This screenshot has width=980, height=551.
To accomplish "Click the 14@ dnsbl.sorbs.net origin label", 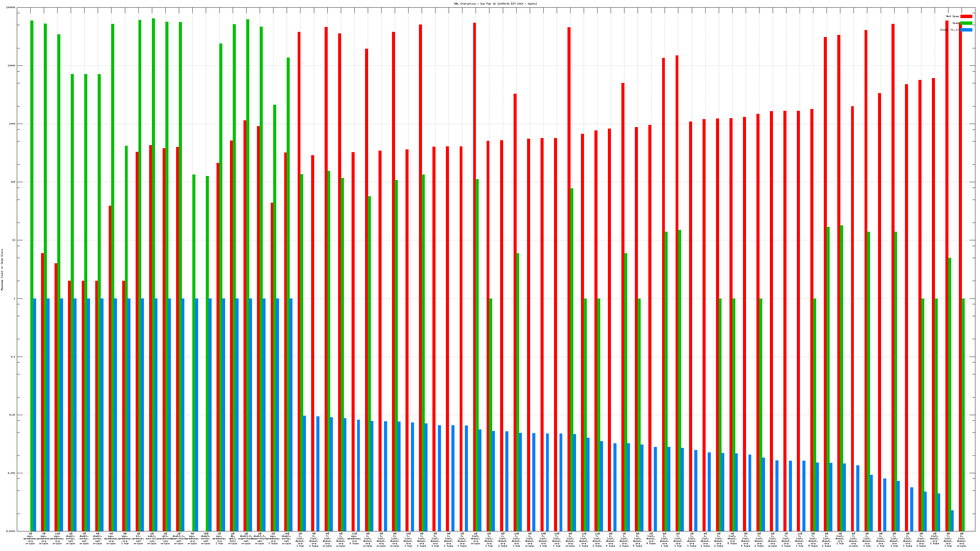I will click(286, 539).
